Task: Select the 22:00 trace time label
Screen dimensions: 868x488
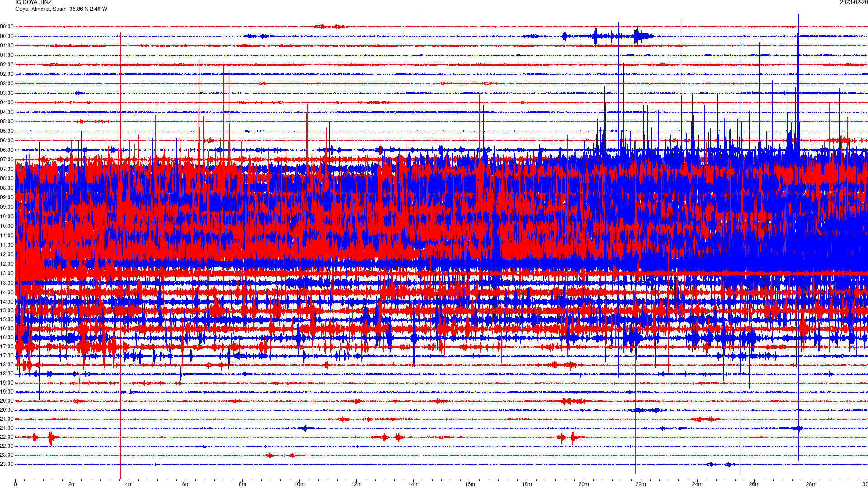Action: [7, 437]
